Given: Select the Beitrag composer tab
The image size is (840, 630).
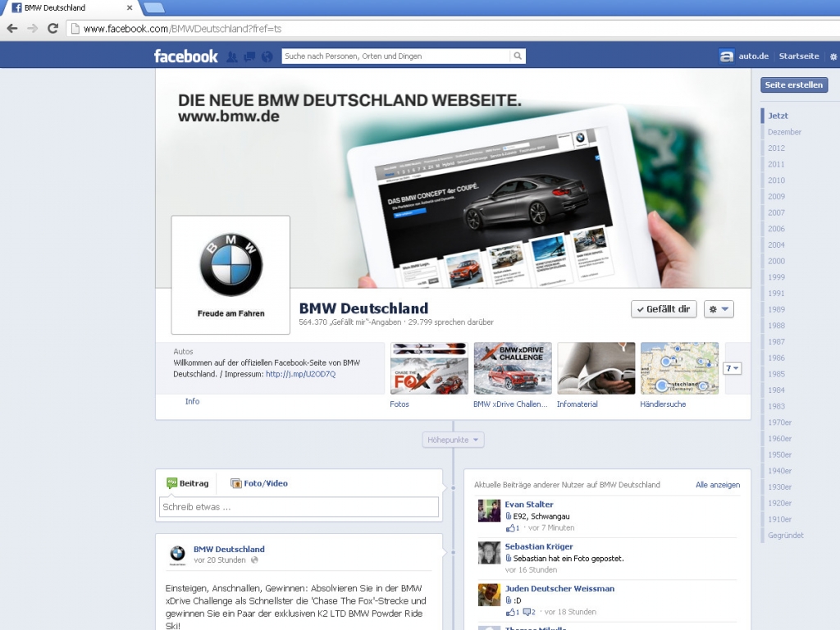Looking at the screenshot, I should [x=188, y=483].
